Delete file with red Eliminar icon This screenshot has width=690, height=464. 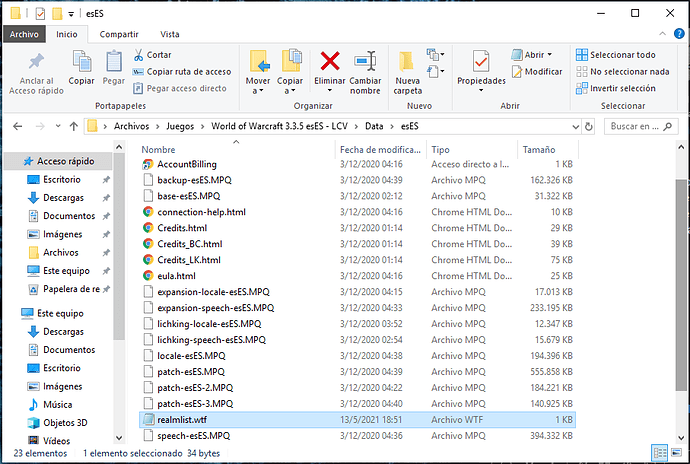[330, 62]
